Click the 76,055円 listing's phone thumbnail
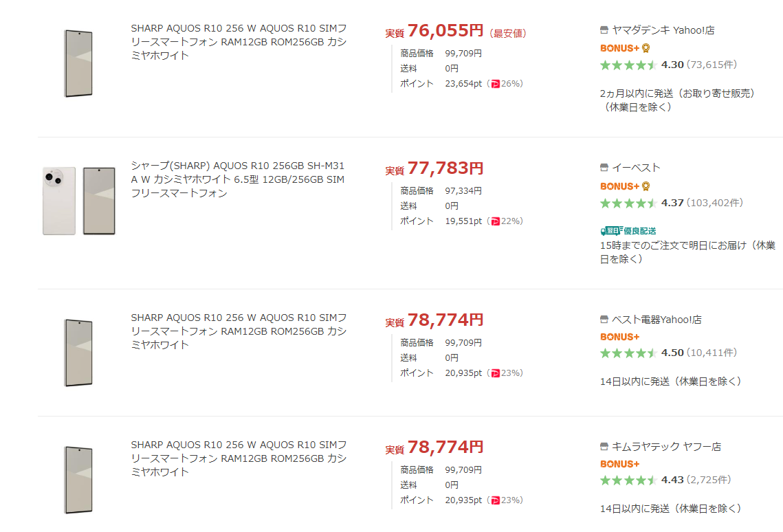Image resolution: width=783 pixels, height=532 pixels. pyautogui.click(x=78, y=63)
